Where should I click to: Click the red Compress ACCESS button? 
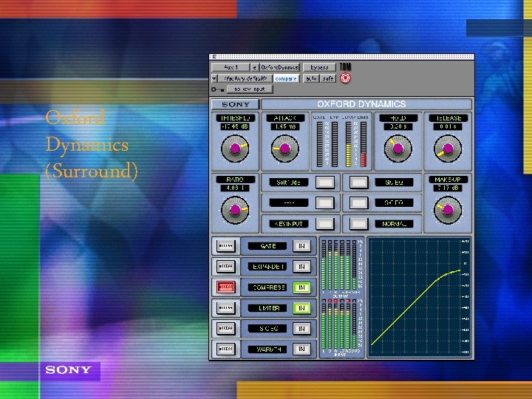(x=225, y=287)
